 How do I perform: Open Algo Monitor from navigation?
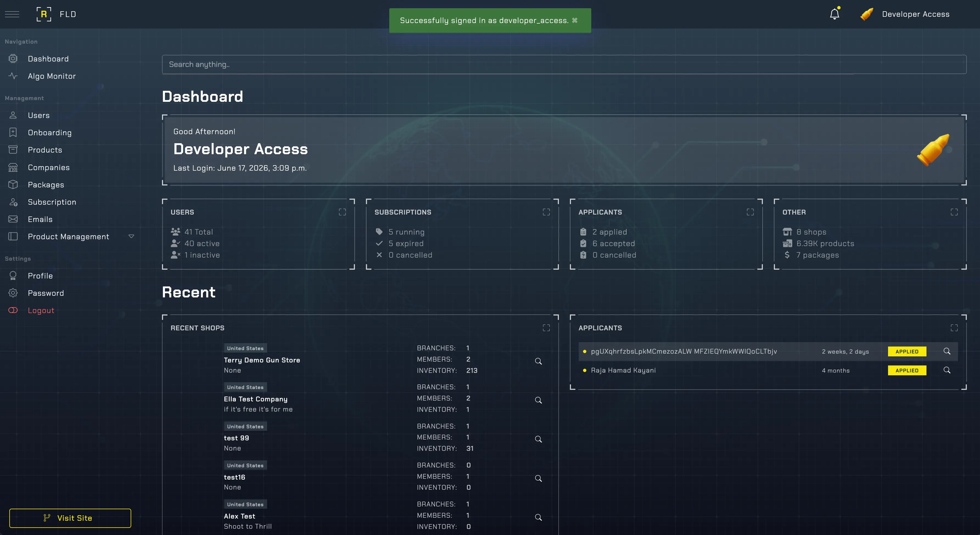pyautogui.click(x=52, y=76)
